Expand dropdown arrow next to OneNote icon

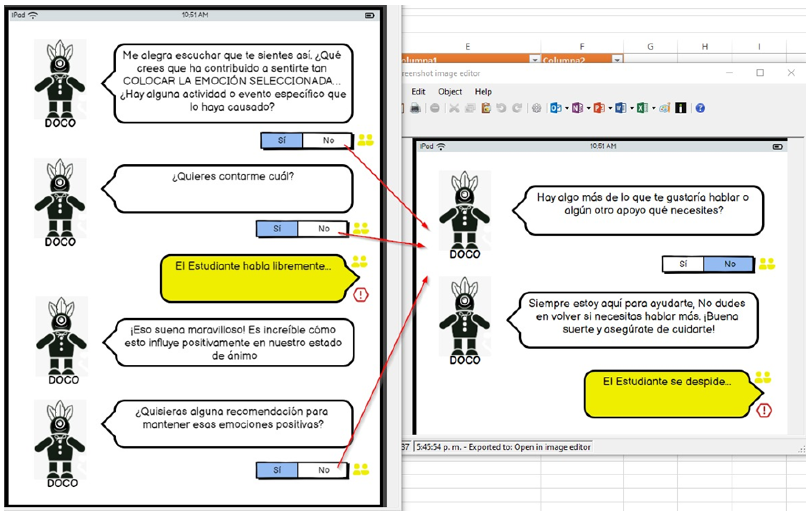click(588, 108)
